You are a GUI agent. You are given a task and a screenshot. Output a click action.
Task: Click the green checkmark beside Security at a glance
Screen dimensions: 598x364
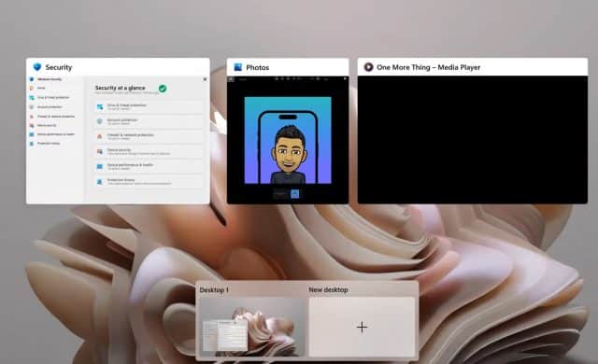coord(163,89)
